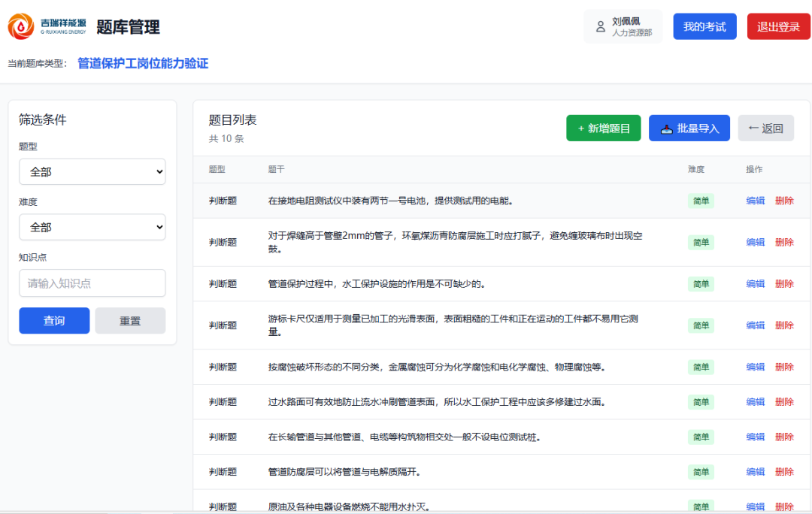Image resolution: width=812 pixels, height=514 pixels.
Task: Edit the 接地电阻测试仪 question
Action: pos(755,201)
